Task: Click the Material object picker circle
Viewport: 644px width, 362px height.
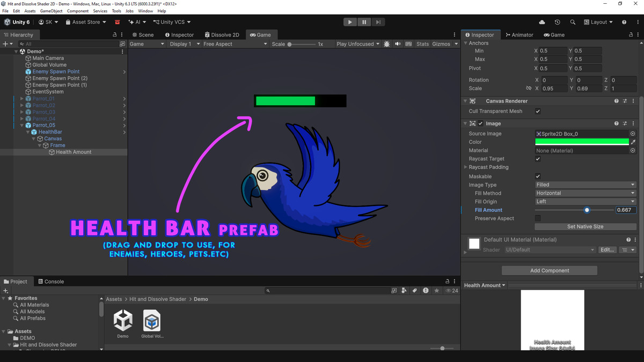Action: 633,151
